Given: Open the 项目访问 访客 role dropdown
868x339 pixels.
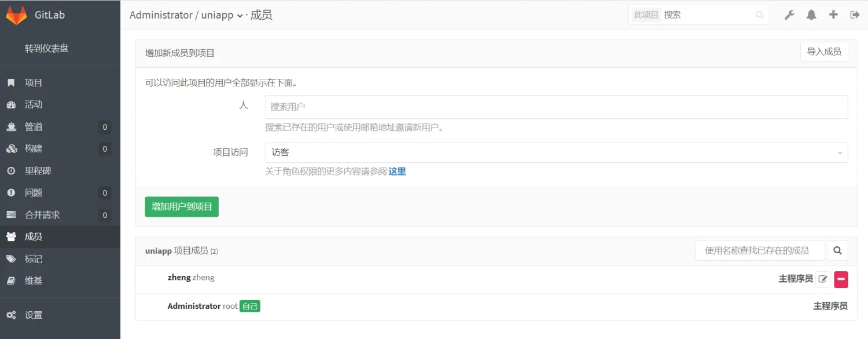Looking at the screenshot, I should [556, 152].
